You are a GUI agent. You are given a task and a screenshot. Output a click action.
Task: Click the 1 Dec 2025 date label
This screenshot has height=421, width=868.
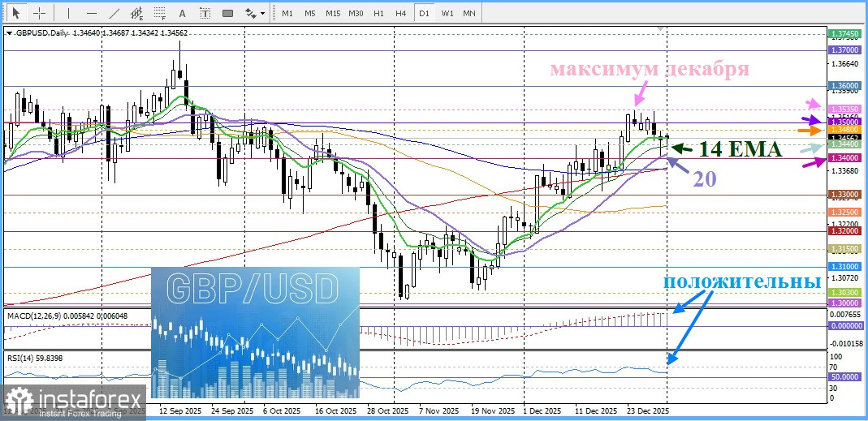click(542, 411)
